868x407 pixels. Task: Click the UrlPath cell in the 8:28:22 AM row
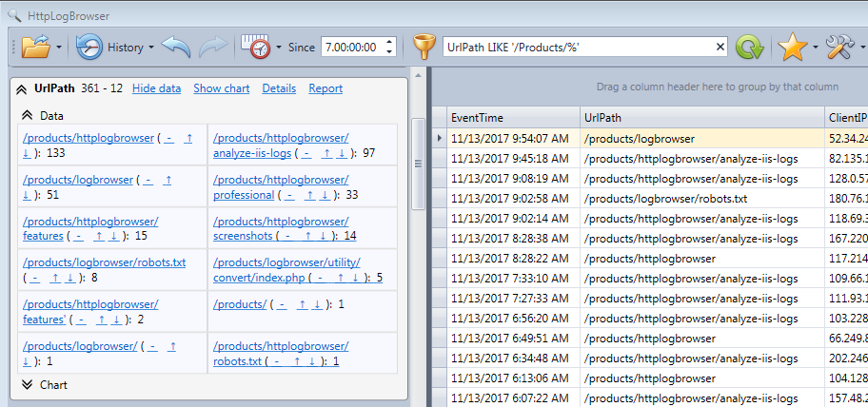702,259
